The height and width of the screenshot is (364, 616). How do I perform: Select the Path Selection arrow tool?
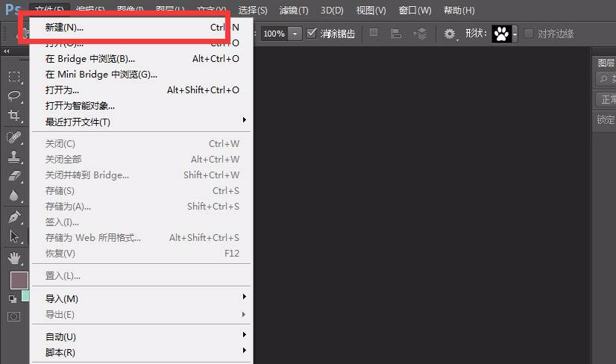(x=14, y=236)
